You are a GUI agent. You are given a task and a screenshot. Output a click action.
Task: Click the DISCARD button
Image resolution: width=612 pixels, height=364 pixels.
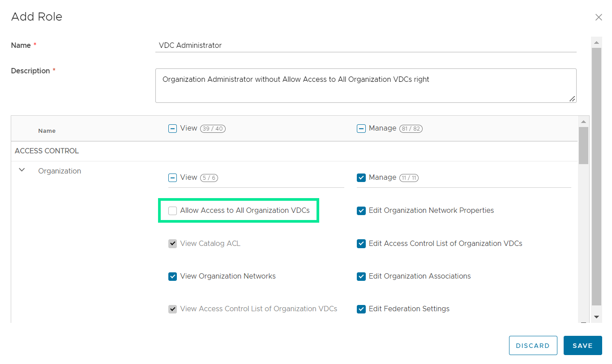pyautogui.click(x=533, y=346)
